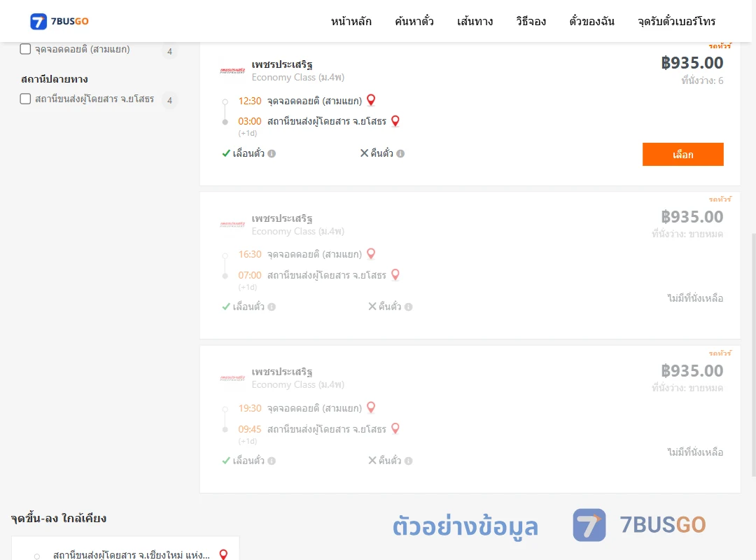Viewport: 756px width, 560px height.
Task: Click X mark on 12:30 trip refund
Action: point(365,153)
